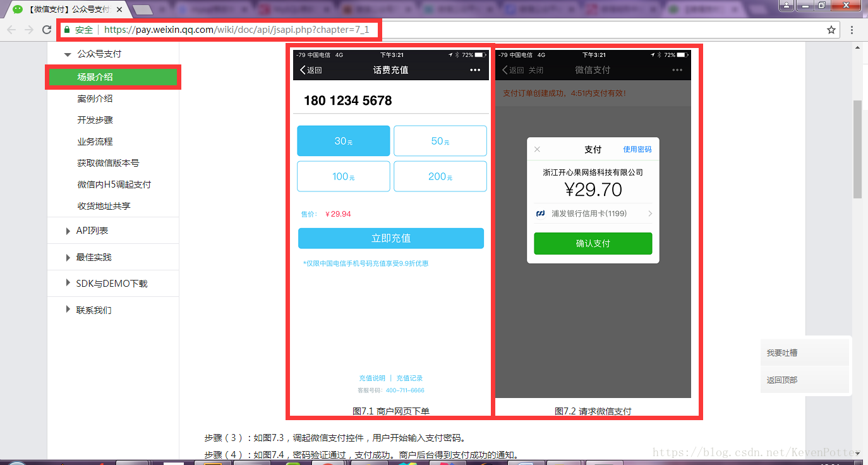Bookmark this page with the star icon
The image size is (868, 465).
coord(832,30)
